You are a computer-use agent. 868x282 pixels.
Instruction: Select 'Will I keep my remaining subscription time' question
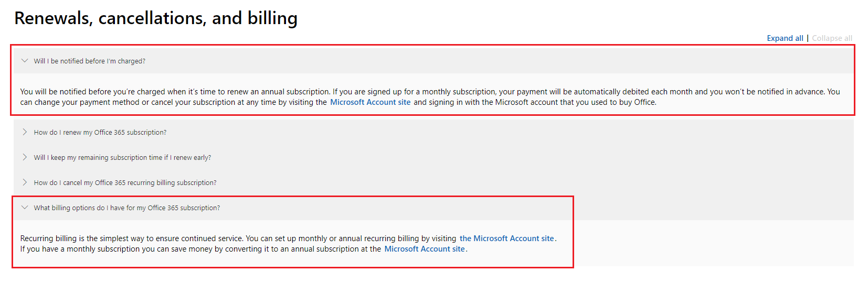click(122, 158)
